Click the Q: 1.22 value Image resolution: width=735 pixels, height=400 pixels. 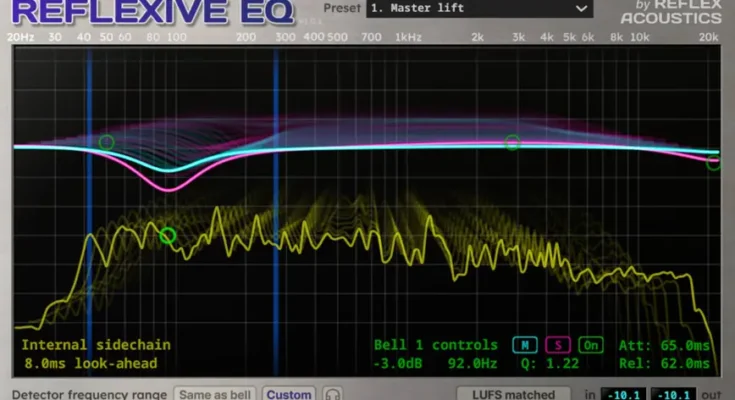coord(549,364)
